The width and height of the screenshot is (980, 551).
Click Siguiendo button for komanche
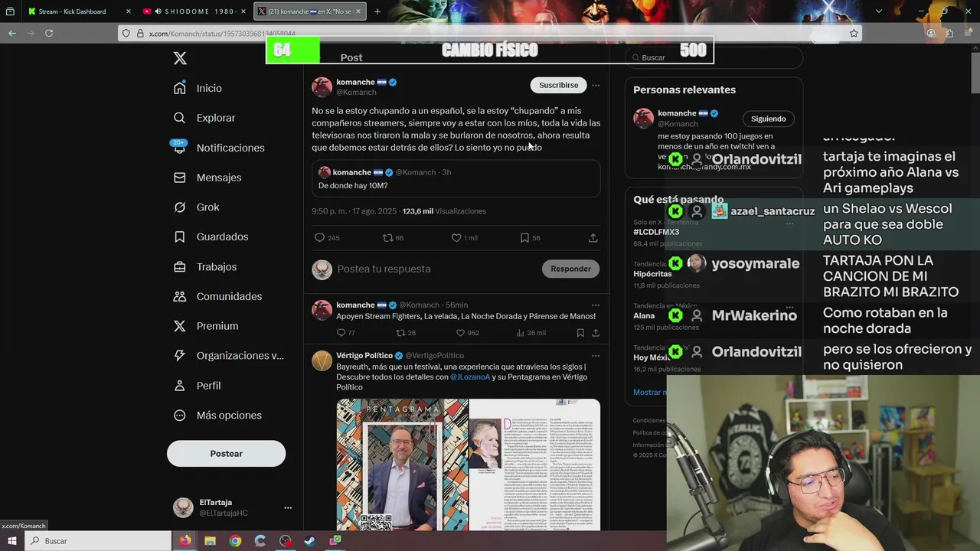(768, 119)
